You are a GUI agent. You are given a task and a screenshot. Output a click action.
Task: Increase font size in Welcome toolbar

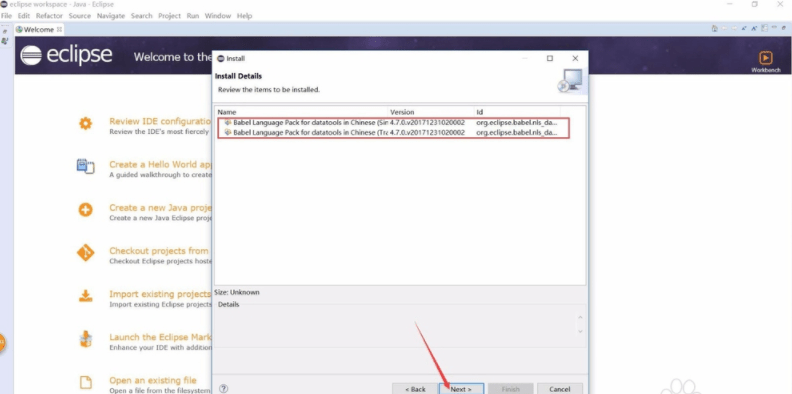click(755, 29)
